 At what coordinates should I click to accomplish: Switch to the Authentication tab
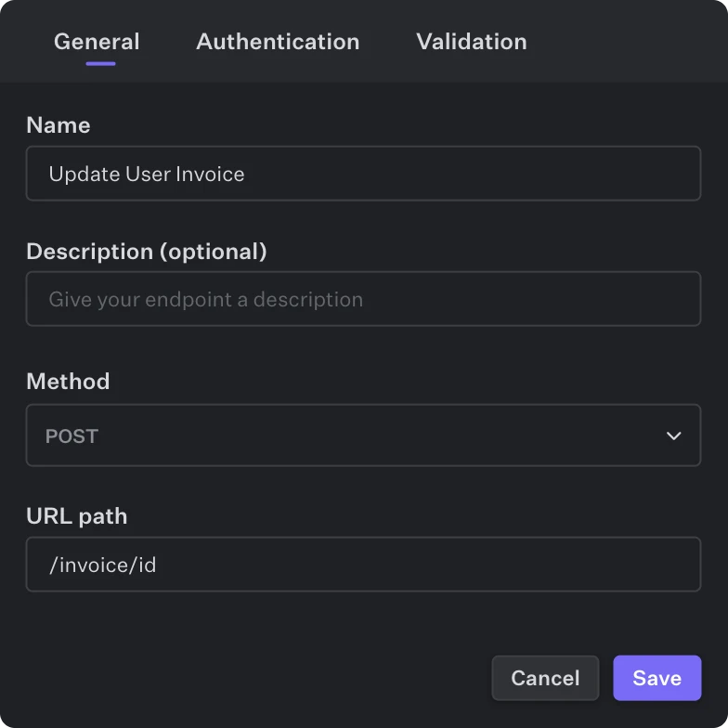pos(278,42)
